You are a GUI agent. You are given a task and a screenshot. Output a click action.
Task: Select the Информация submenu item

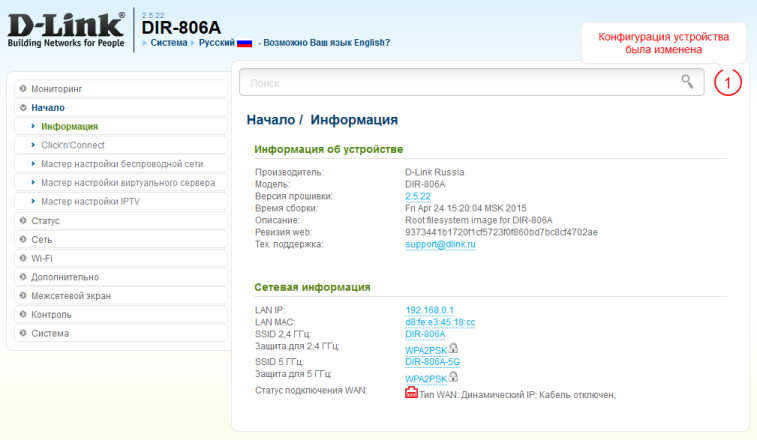(x=121, y=127)
